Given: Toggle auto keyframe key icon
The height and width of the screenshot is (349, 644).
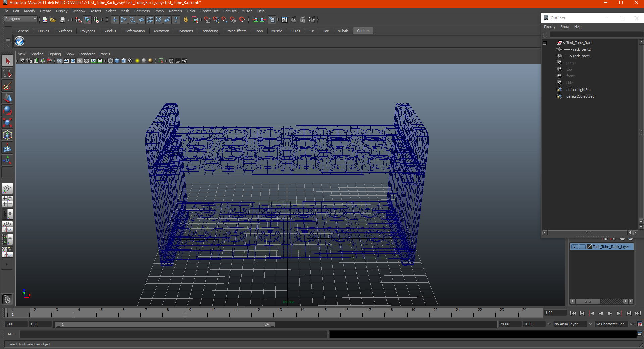Looking at the screenshot, I should (x=633, y=324).
